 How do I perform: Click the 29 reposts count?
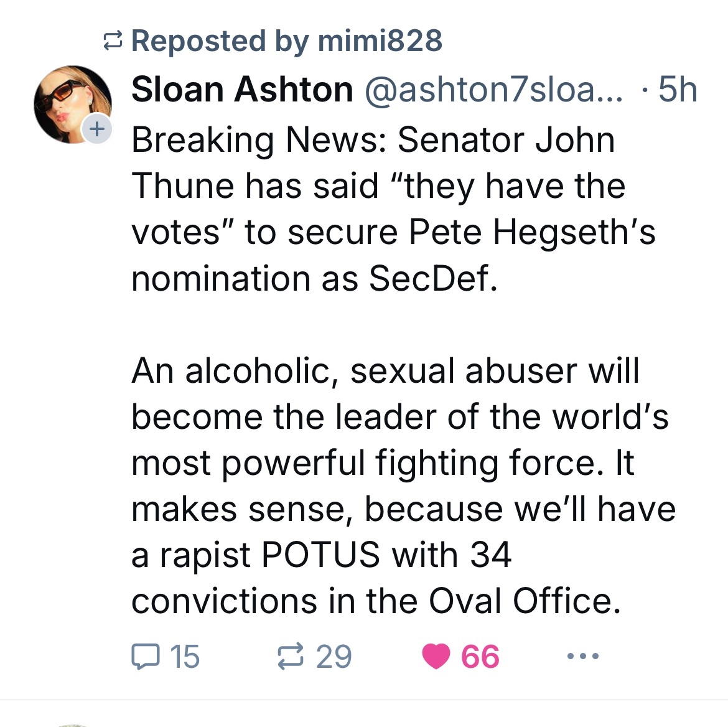pyautogui.click(x=334, y=657)
